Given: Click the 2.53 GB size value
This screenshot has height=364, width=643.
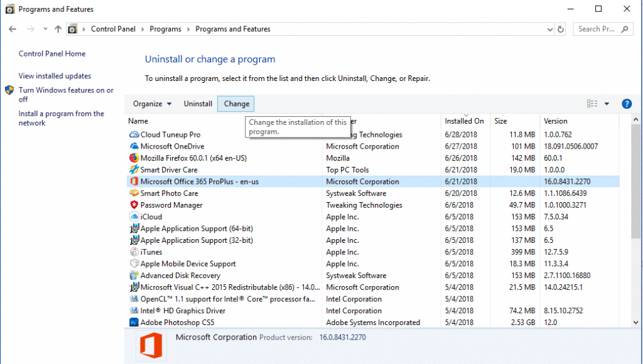Looking at the screenshot, I should pos(523,322).
